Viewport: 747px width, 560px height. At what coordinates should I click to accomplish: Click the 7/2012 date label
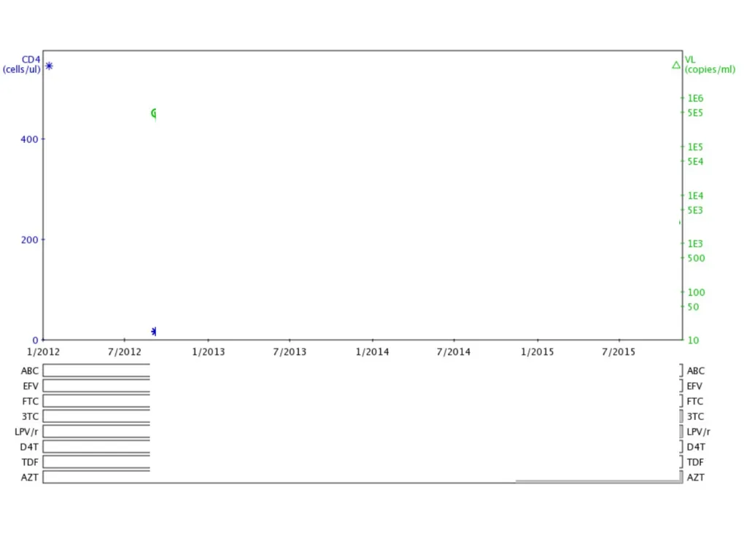click(x=125, y=352)
